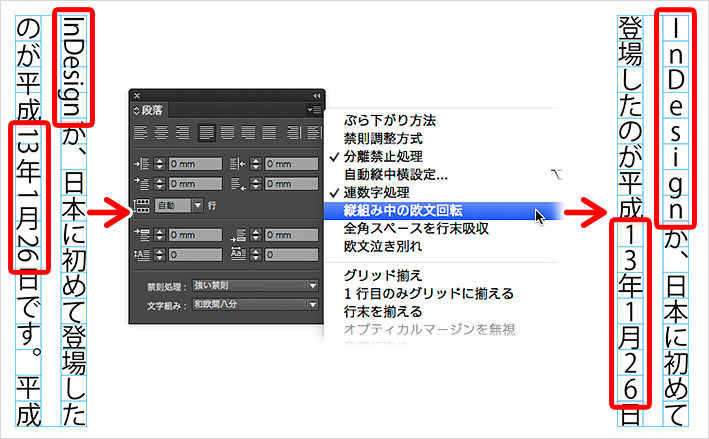Adjust the drop cap characters stepper
This screenshot has height=439, width=709.
pos(255,255)
